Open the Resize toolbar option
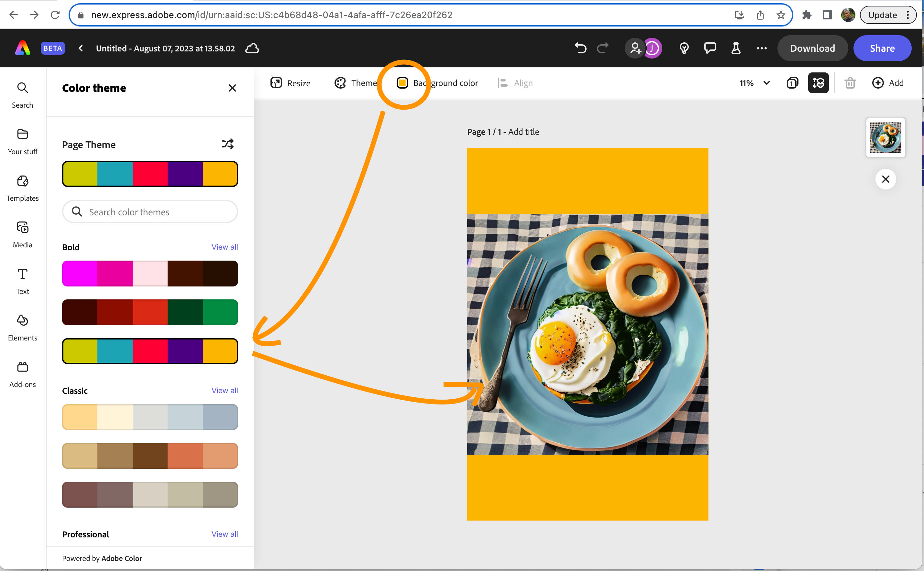The image size is (924, 571). point(291,83)
